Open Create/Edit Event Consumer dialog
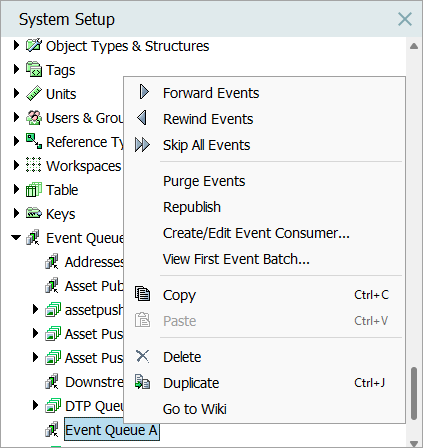The width and height of the screenshot is (423, 448). pyautogui.click(x=256, y=233)
